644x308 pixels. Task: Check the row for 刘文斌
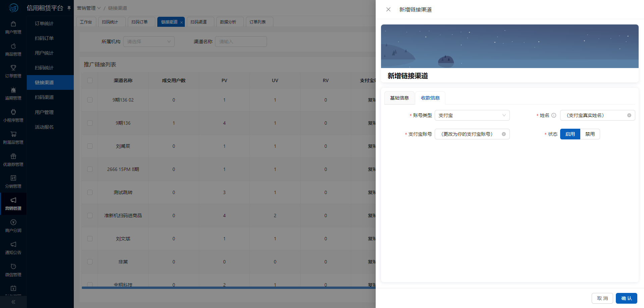click(90, 239)
